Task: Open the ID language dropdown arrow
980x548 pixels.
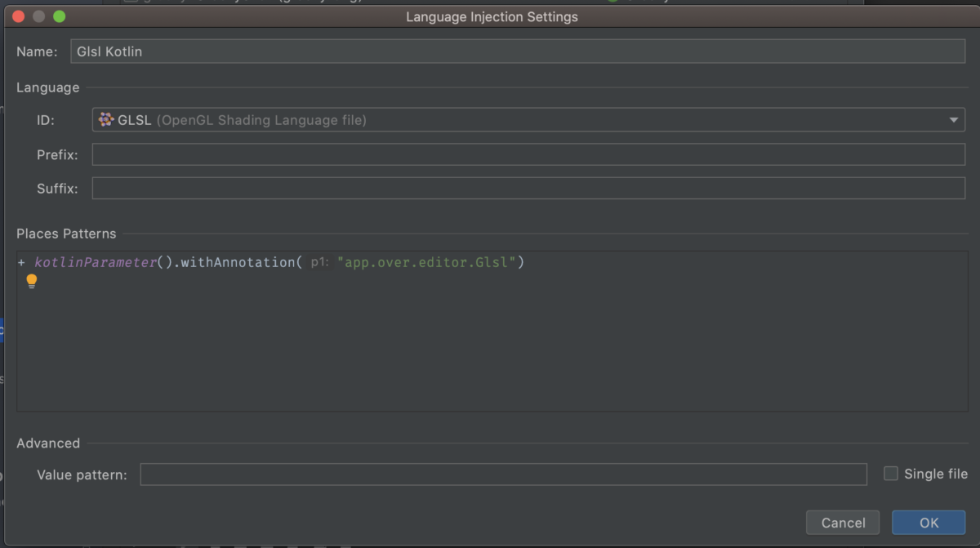Action: (x=953, y=119)
